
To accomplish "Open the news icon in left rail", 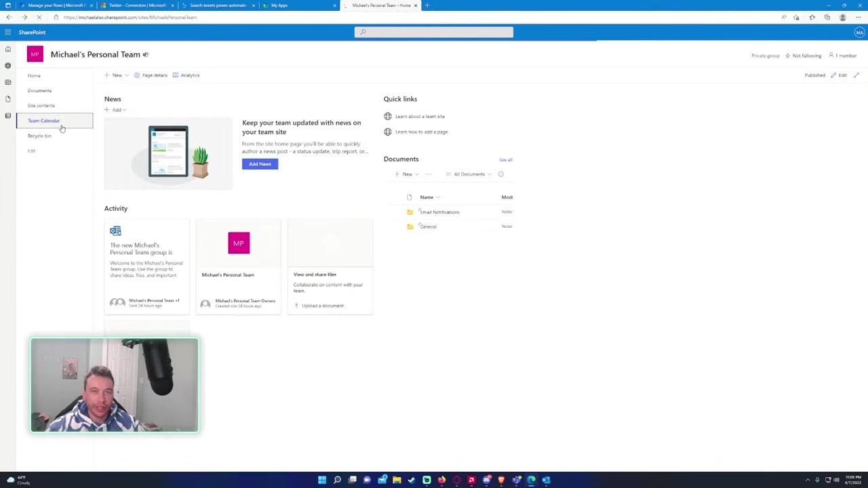I will [7, 82].
